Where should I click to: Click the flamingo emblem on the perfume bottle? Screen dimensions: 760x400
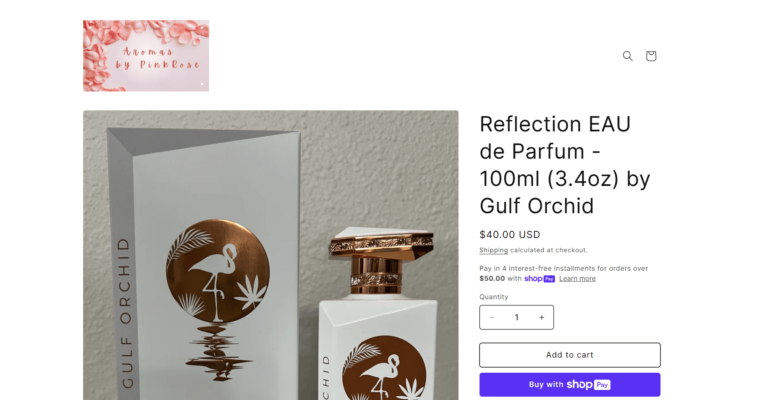(x=384, y=368)
